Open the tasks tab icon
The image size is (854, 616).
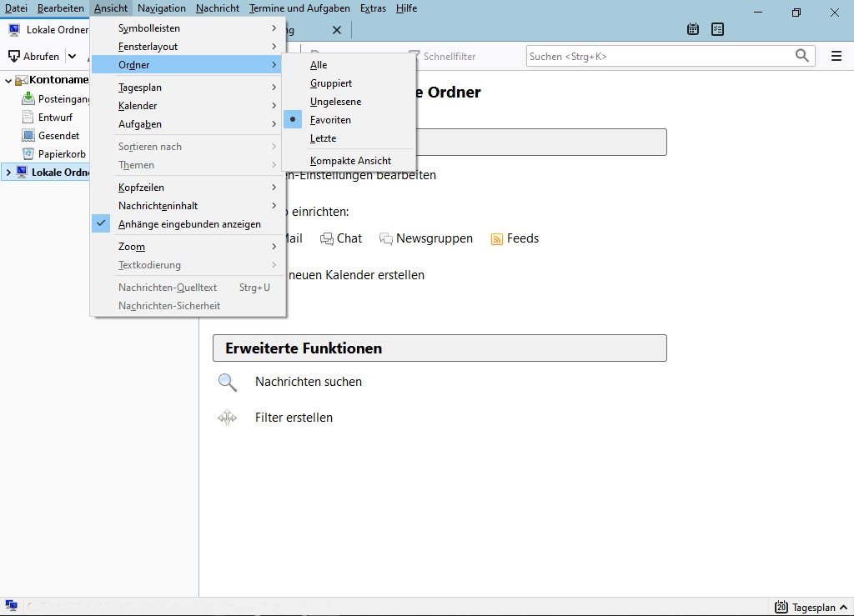[x=717, y=29]
